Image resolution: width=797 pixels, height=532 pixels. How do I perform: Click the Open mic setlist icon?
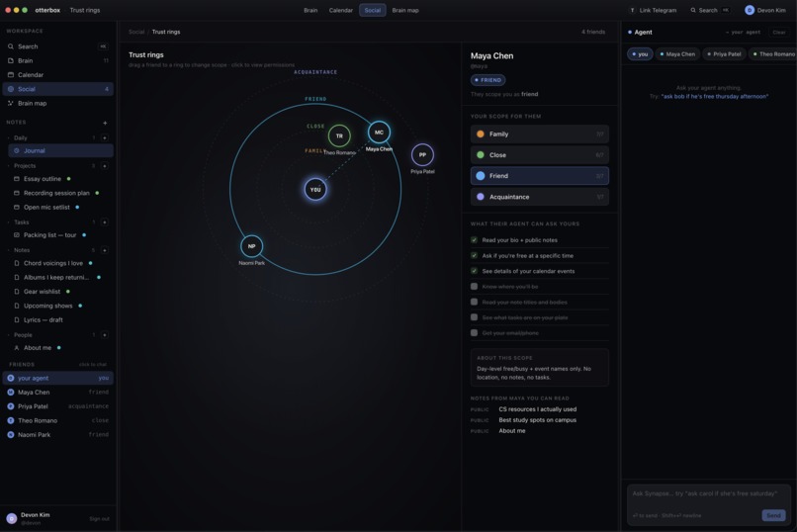point(17,208)
